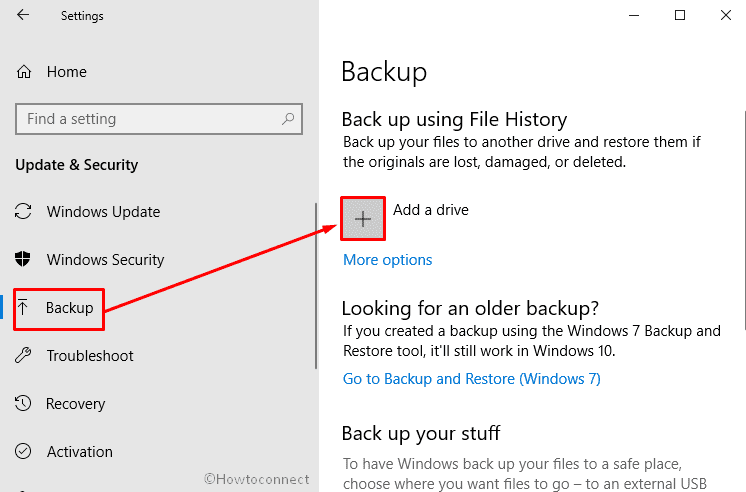Click the Back up using File History heading

point(454,119)
